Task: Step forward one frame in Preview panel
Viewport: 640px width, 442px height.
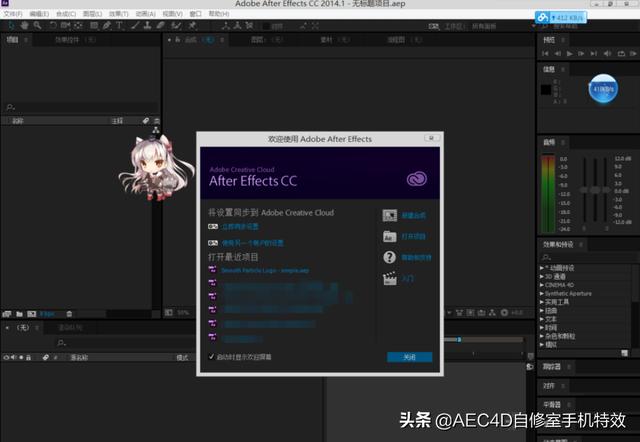Action: 581,53
